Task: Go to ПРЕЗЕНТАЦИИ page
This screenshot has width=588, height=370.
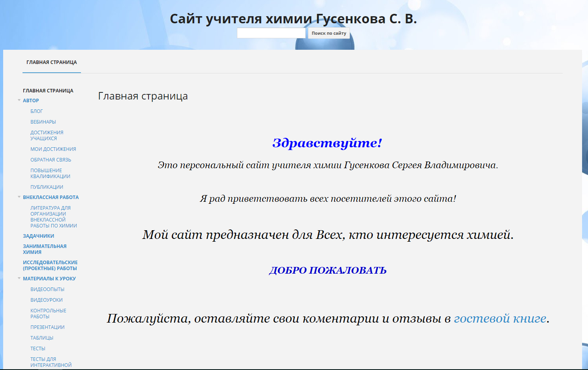Action: click(47, 327)
